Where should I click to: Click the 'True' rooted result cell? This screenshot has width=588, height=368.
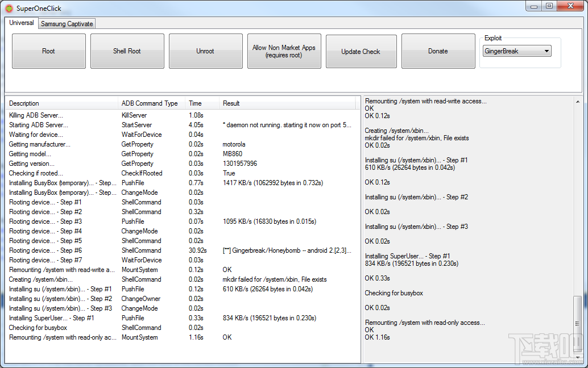tap(229, 173)
